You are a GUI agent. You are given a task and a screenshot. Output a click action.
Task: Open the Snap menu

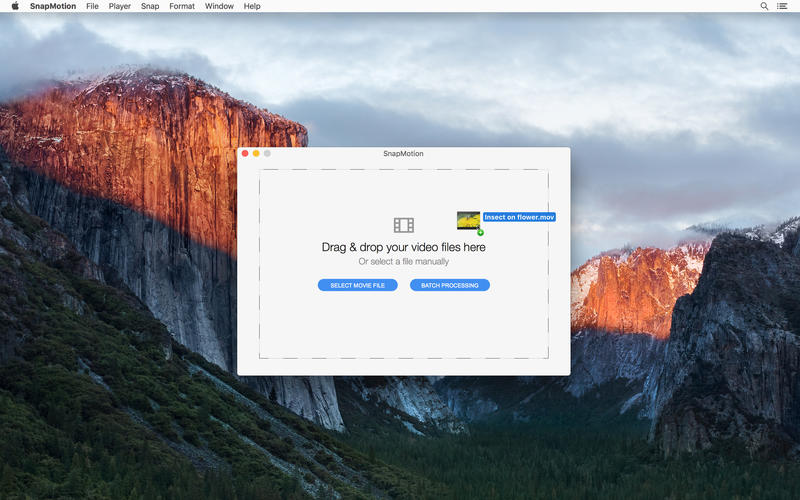click(x=150, y=6)
